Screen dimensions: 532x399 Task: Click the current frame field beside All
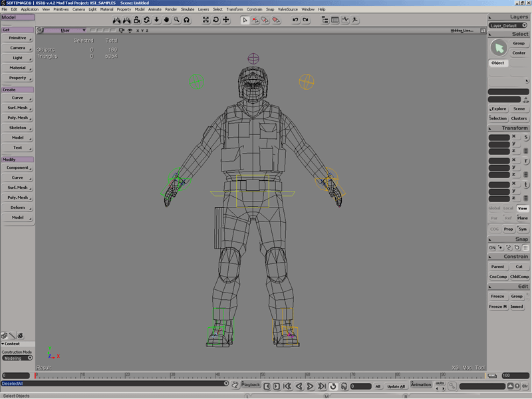[360, 386]
